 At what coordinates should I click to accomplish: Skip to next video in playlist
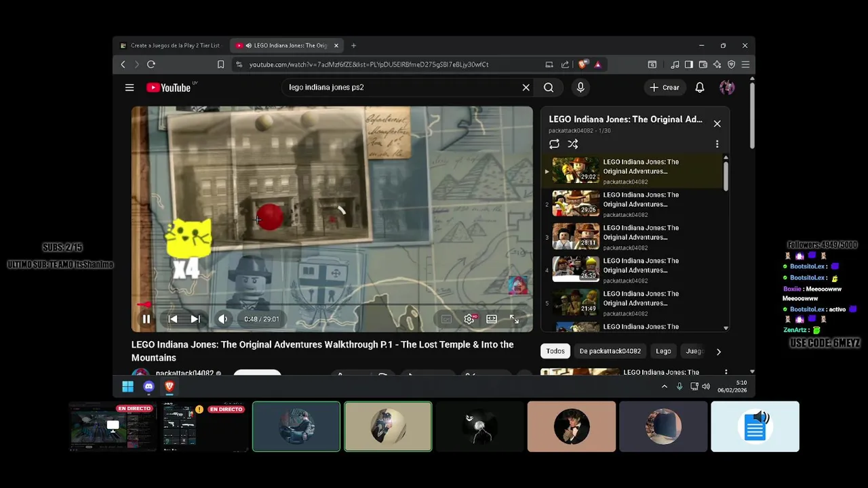coord(195,319)
